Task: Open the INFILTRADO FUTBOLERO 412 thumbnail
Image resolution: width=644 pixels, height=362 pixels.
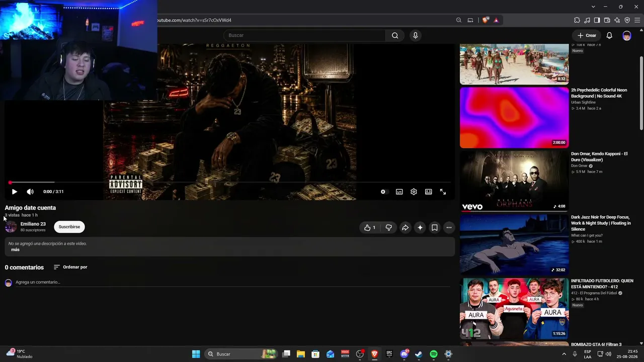Action: tap(514, 308)
